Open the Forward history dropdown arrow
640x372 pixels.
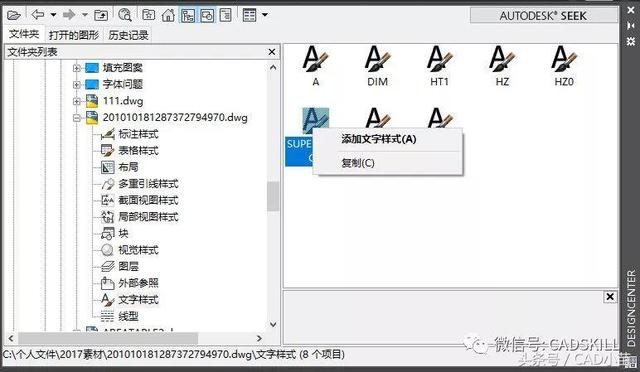coord(85,15)
